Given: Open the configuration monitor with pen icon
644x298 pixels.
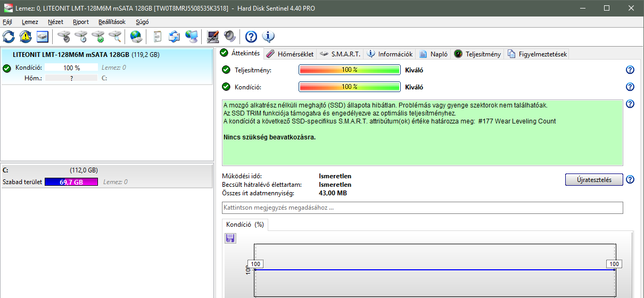Looking at the screenshot, I should 213,37.
